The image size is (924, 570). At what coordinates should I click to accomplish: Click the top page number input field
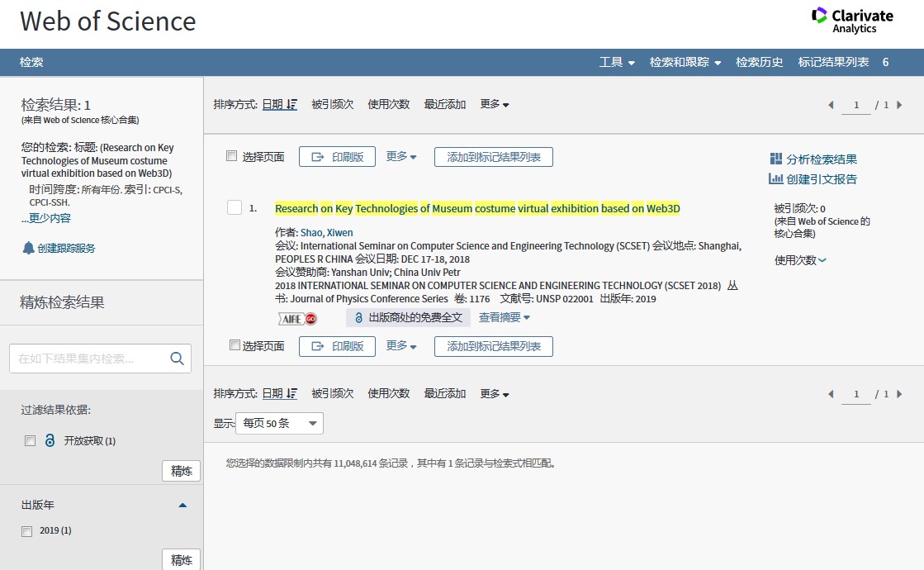pyautogui.click(x=856, y=105)
